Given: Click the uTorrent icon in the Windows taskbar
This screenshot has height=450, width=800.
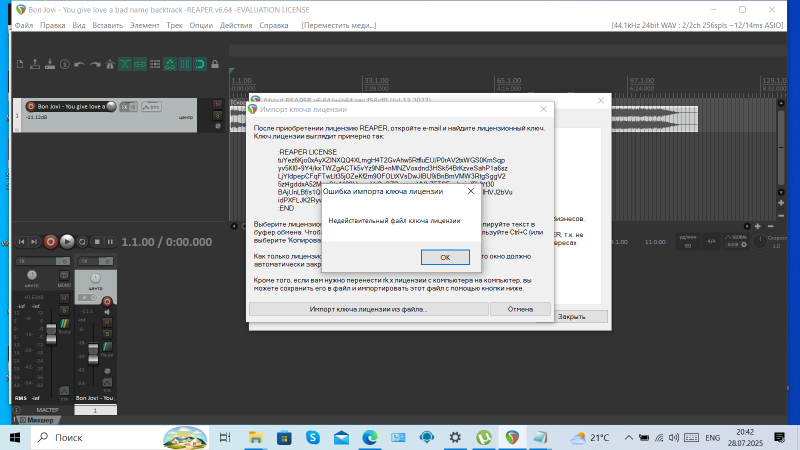Looking at the screenshot, I should [x=484, y=438].
